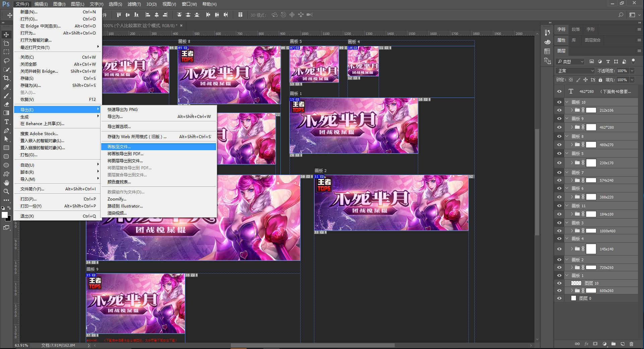Collapse the 画板 1 artboard
This screenshot has width=644, height=349.
(567, 276)
